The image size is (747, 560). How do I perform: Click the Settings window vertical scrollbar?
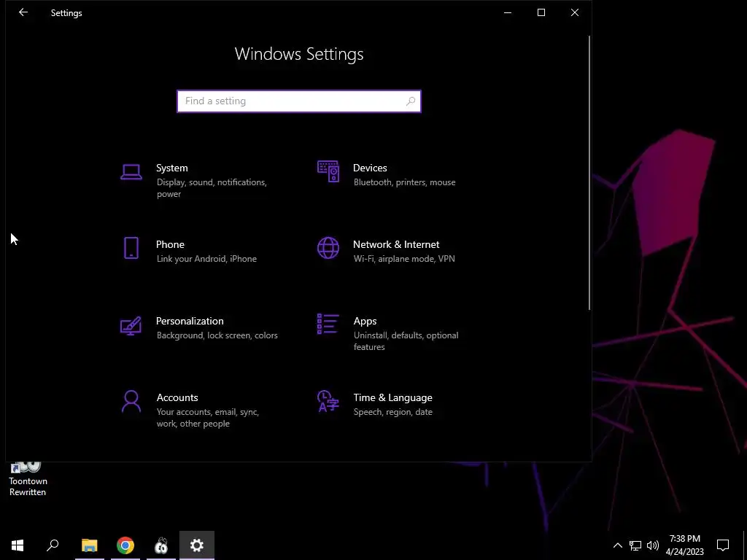pyautogui.click(x=589, y=173)
